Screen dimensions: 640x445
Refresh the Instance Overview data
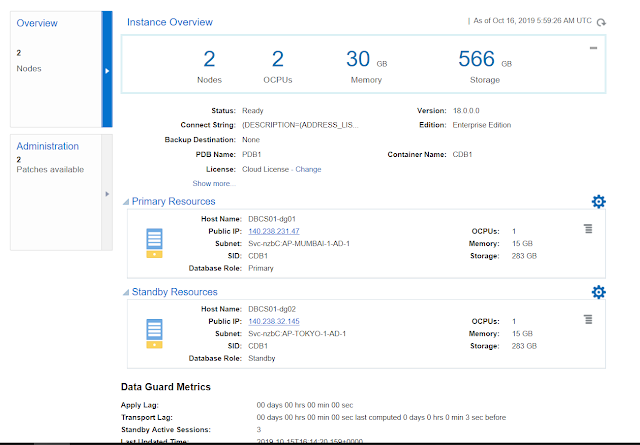tap(601, 22)
